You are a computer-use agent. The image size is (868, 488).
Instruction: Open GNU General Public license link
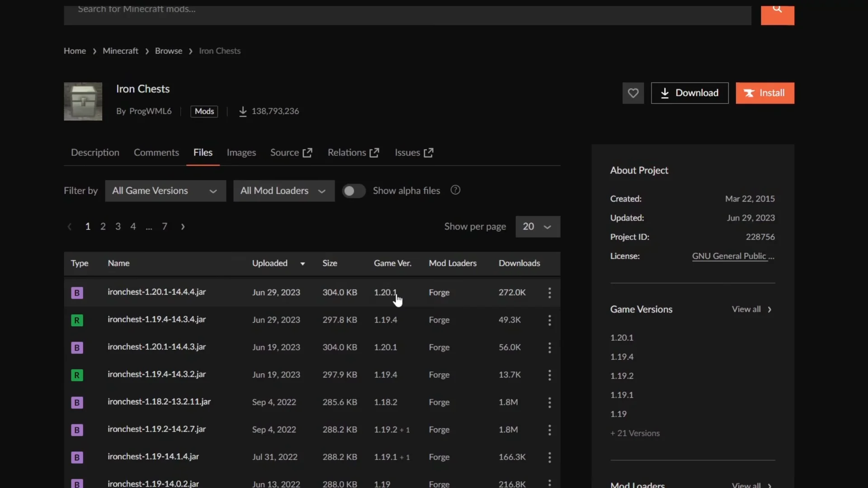733,256
